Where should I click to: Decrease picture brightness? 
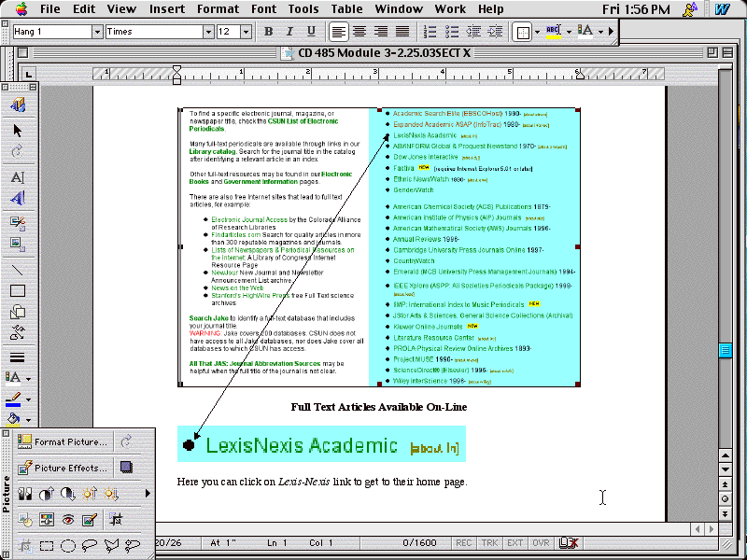(x=111, y=494)
